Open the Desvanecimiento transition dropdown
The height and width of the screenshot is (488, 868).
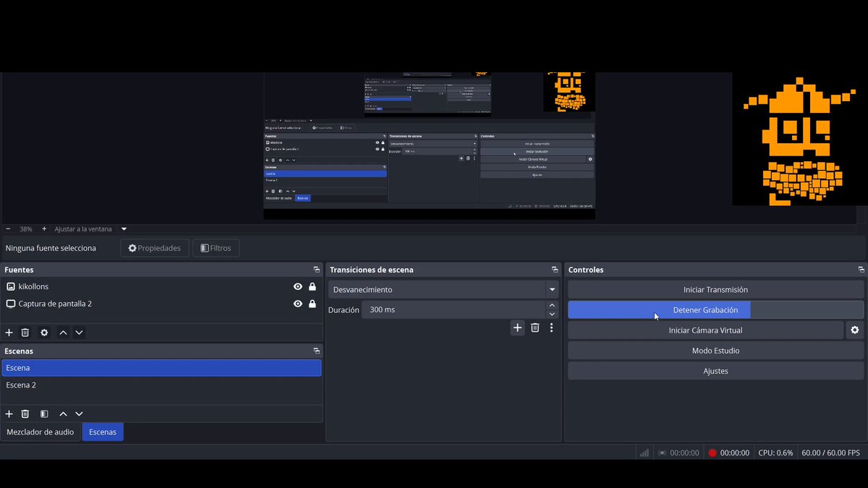[x=443, y=290]
